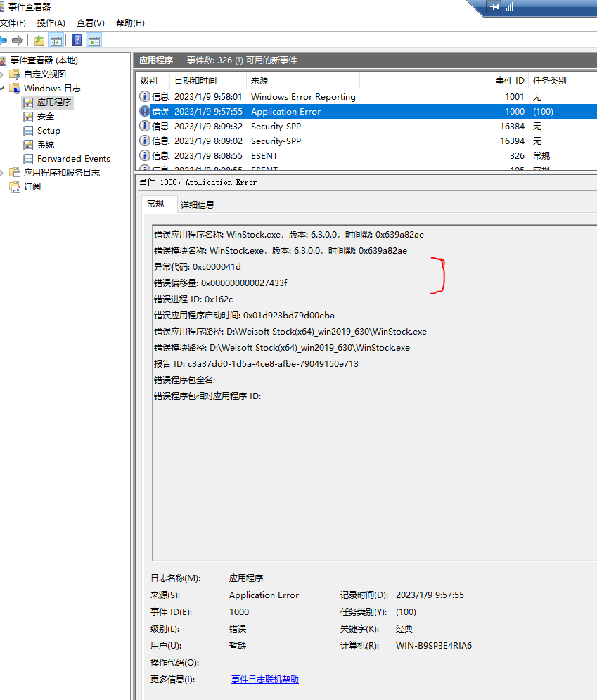Click the 错误进程 ID: 0x162c line
Screen dimensions: 597x700
coord(193,299)
